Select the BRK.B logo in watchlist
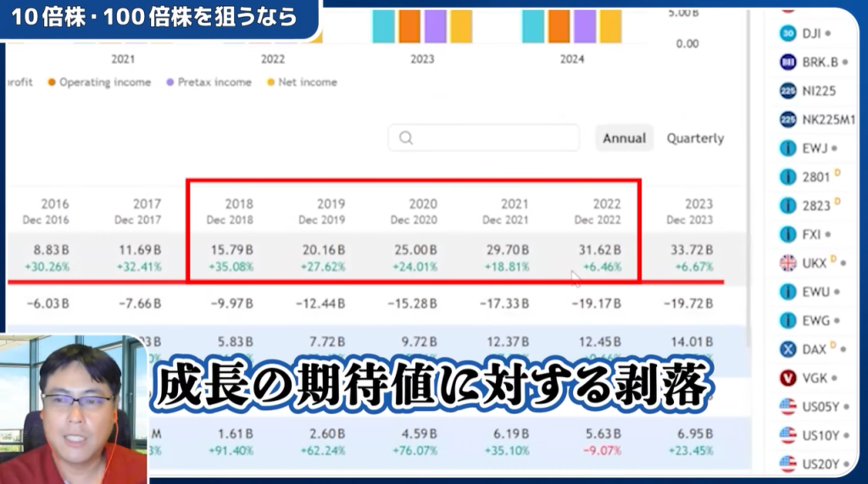This screenshot has width=868, height=484. [x=787, y=62]
